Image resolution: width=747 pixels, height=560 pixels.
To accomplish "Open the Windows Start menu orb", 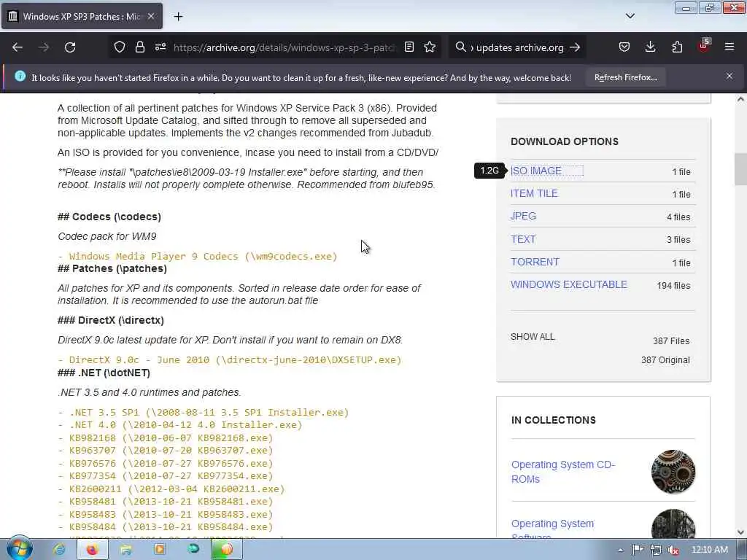I will (x=19, y=549).
